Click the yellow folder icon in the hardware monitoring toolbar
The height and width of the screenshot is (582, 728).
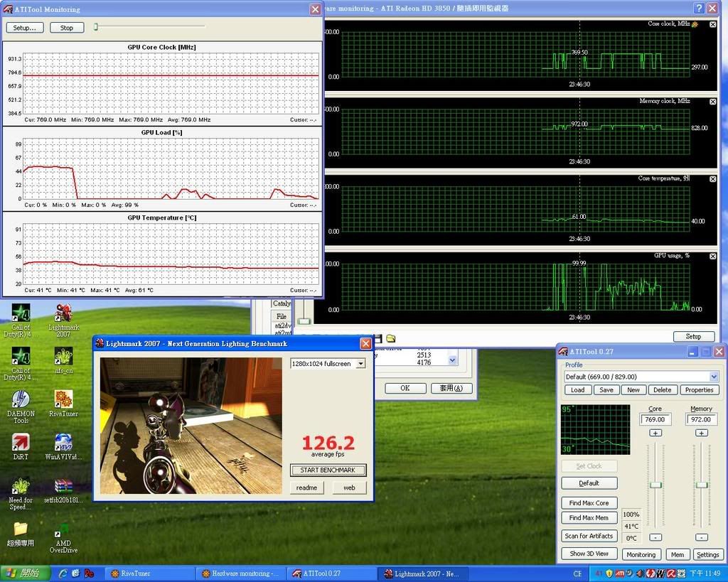[390, 338]
